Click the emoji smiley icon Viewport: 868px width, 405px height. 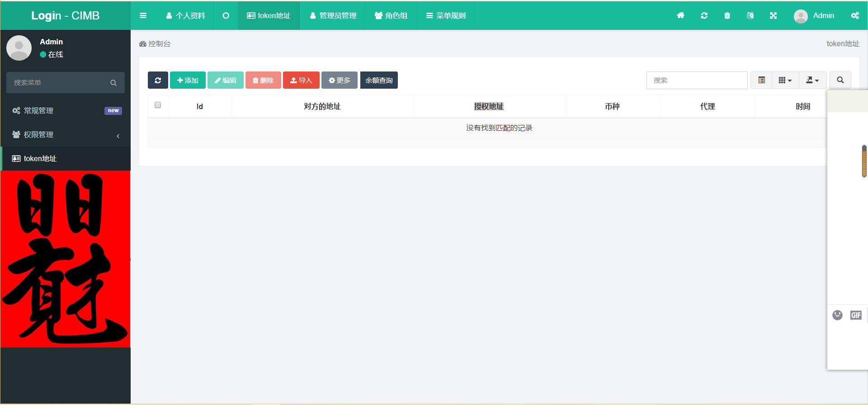837,315
